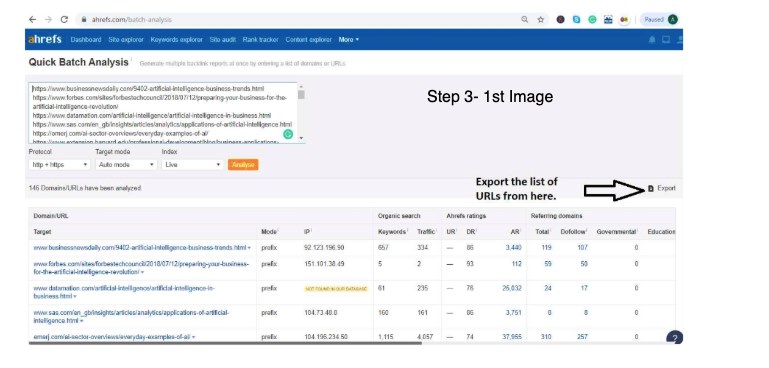Image resolution: width=769 pixels, height=368 pixels.
Task: Click the Export button
Action: (x=662, y=188)
